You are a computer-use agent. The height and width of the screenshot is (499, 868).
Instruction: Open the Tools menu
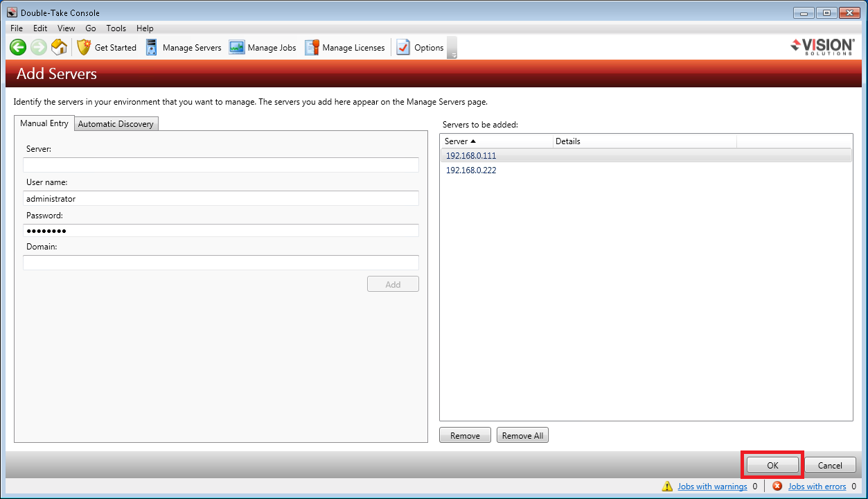click(116, 28)
